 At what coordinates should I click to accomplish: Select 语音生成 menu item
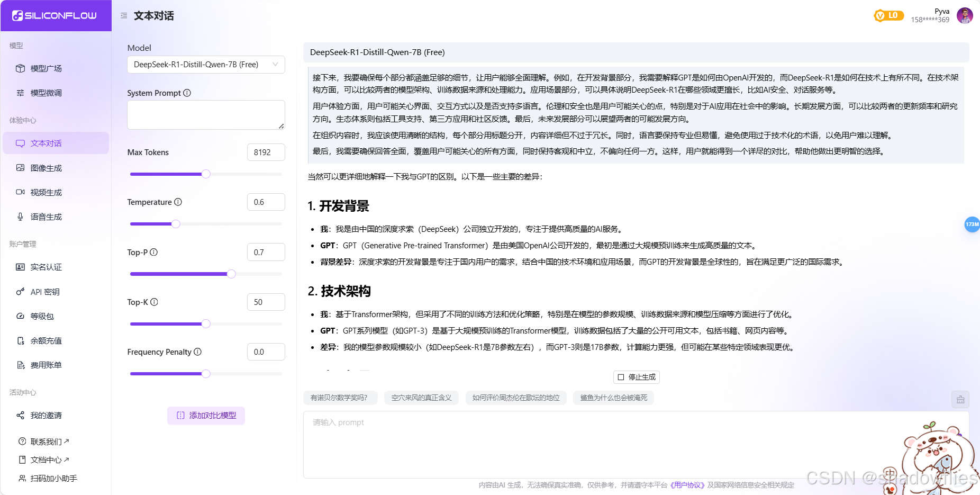coord(56,217)
